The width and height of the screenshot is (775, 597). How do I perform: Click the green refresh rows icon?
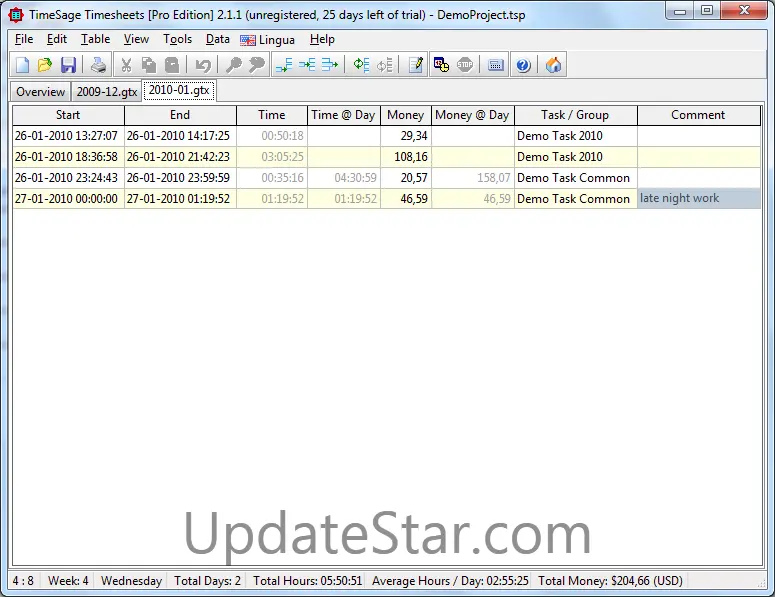(361, 65)
